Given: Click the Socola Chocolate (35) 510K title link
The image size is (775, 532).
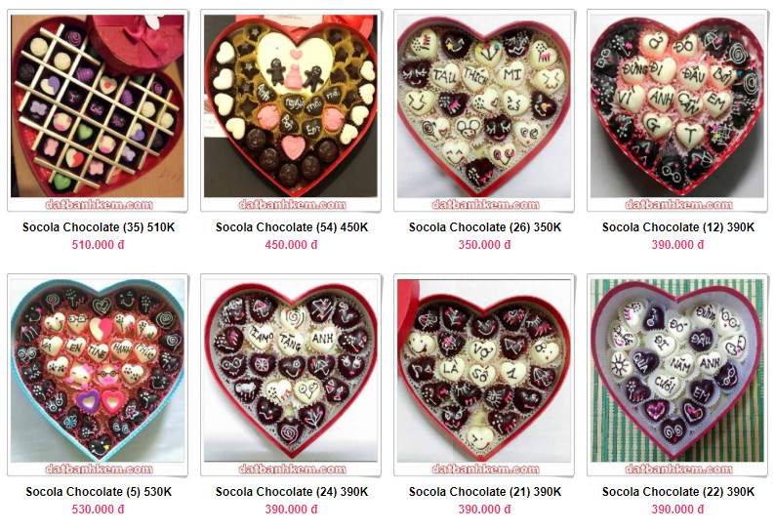Looking at the screenshot, I should [99, 227].
